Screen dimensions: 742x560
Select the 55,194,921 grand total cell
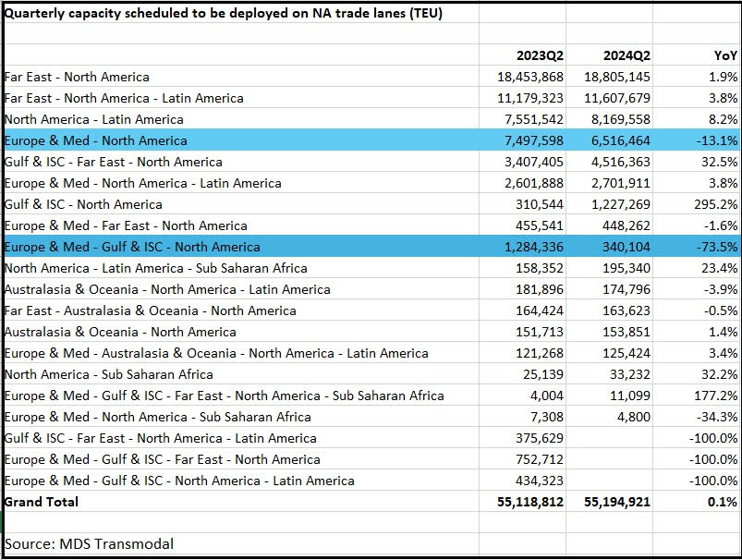[617, 502]
